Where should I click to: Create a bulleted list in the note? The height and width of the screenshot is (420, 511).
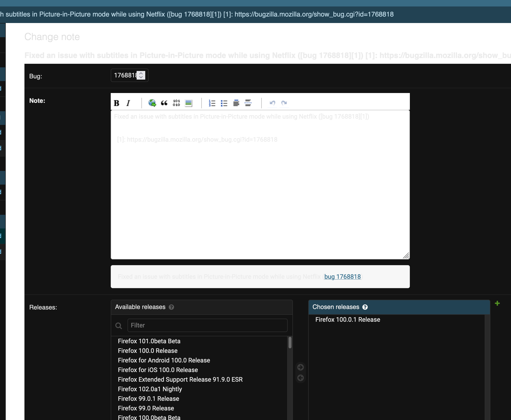(224, 103)
